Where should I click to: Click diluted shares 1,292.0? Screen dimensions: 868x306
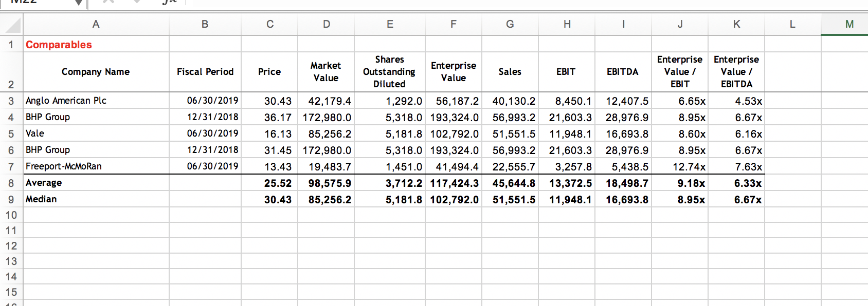tap(390, 101)
